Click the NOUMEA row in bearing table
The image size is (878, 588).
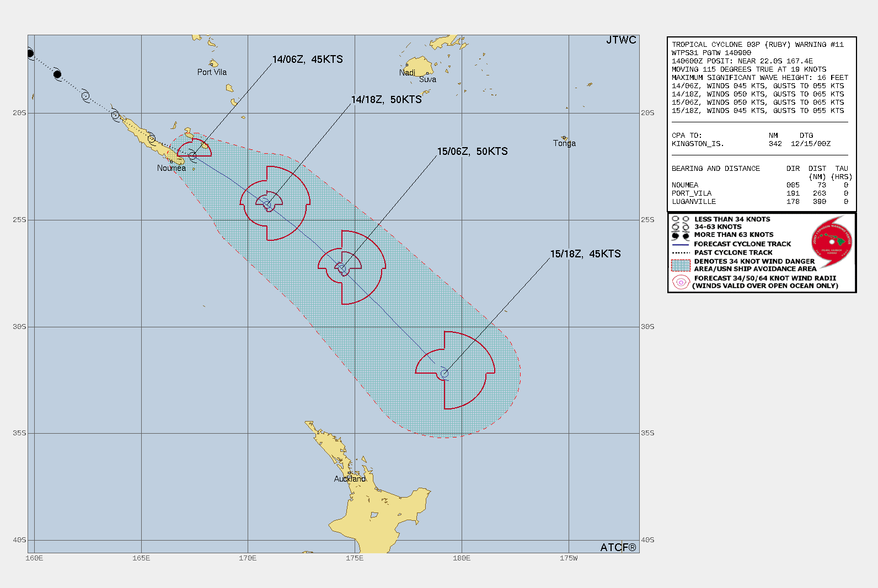point(760,185)
